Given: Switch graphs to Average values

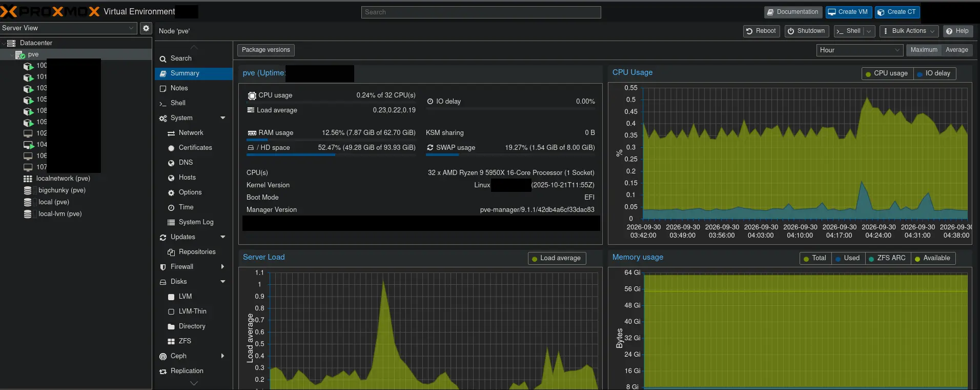Looking at the screenshot, I should pos(956,50).
